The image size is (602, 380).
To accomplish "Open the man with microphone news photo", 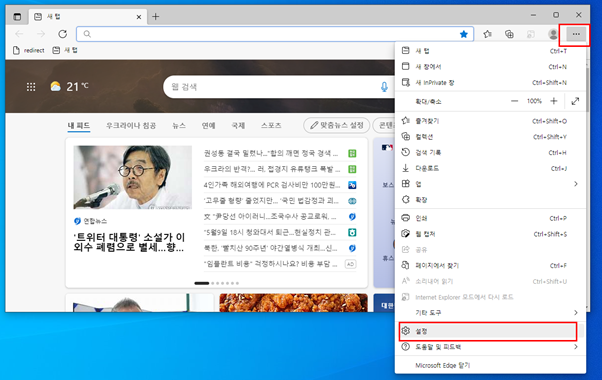I will click(132, 177).
